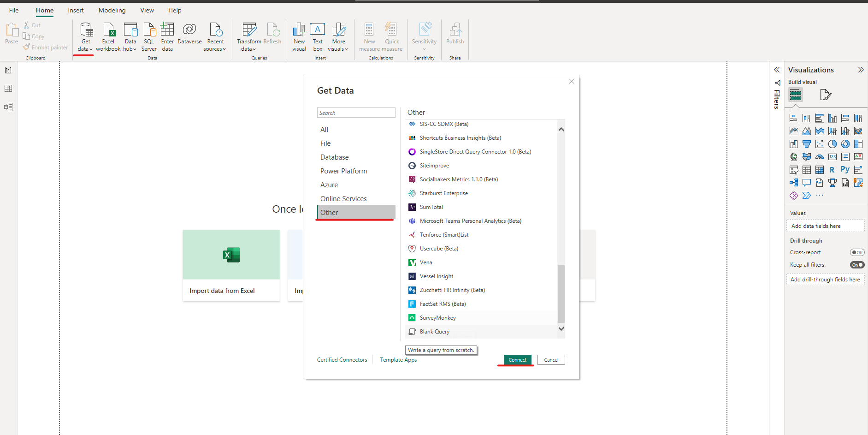Screen dimensions: 868x435
Task: Select the decomposition tree visual
Action: 793,183
